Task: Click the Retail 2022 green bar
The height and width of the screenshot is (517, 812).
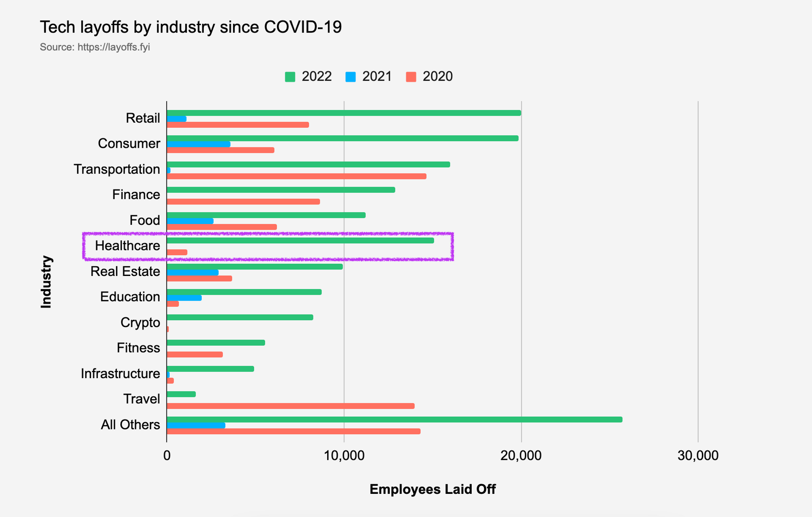Action: pyautogui.click(x=343, y=113)
